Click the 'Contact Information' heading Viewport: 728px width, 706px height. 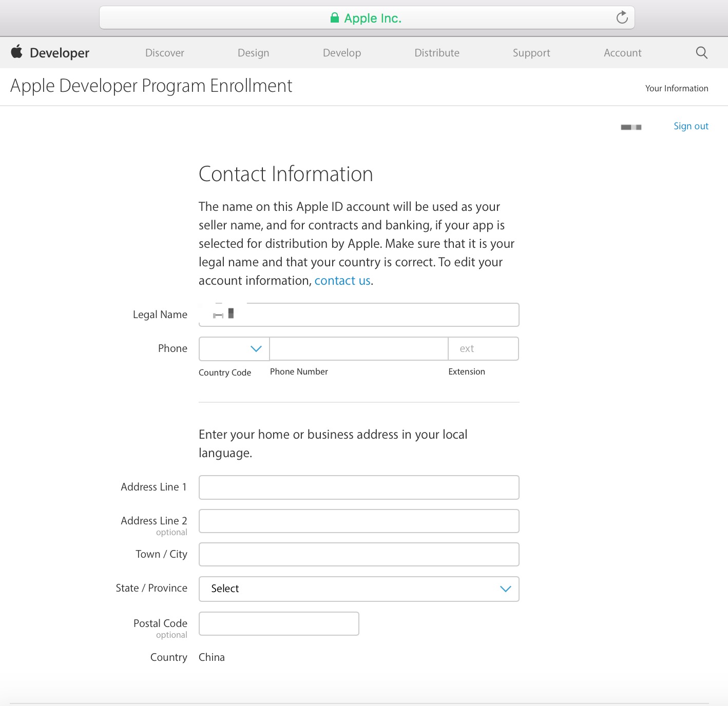pos(285,174)
